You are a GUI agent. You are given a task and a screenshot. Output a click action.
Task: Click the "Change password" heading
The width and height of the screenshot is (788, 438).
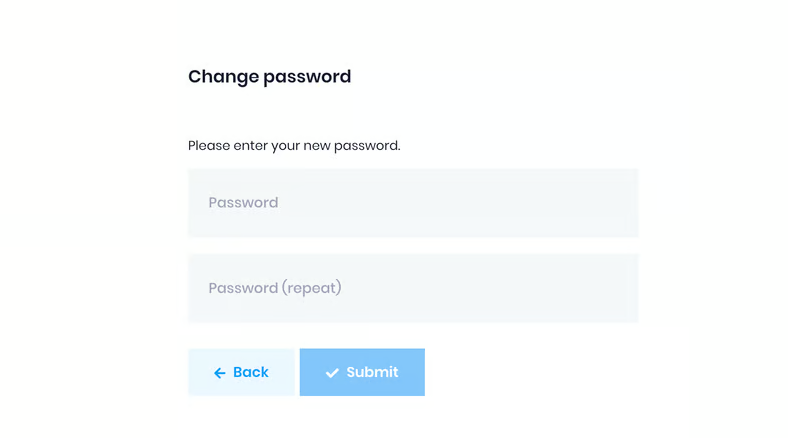(x=269, y=77)
